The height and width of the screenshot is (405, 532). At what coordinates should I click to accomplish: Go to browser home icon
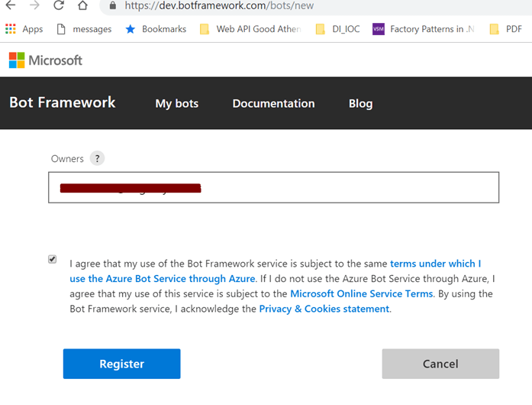[x=82, y=5]
